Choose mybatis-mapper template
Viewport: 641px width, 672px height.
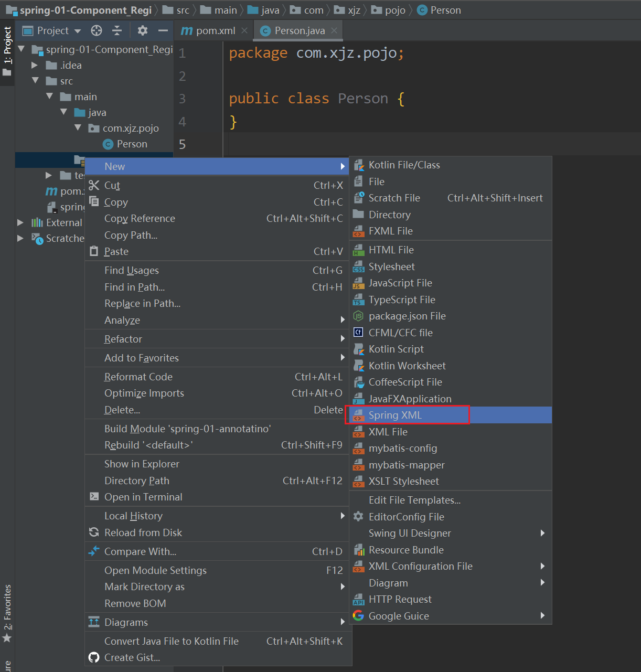(x=451, y=465)
